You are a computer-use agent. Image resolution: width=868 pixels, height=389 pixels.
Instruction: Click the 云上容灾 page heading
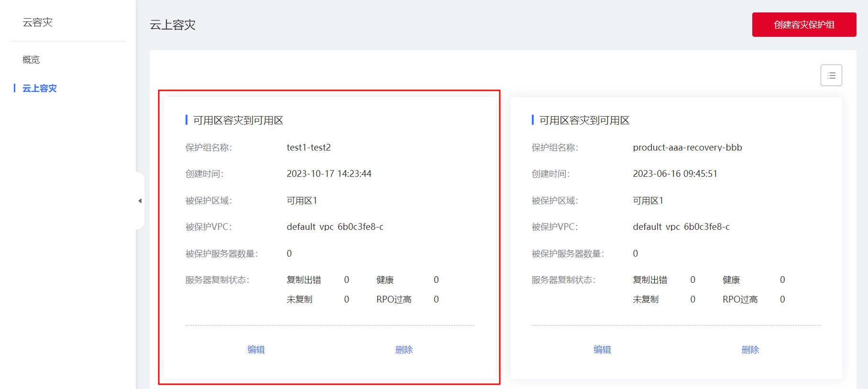(x=173, y=25)
